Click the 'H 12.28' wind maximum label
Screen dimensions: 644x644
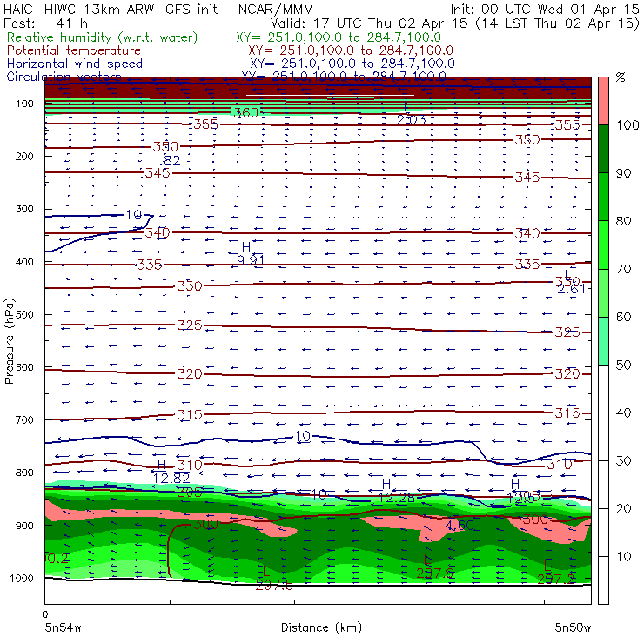click(x=396, y=491)
